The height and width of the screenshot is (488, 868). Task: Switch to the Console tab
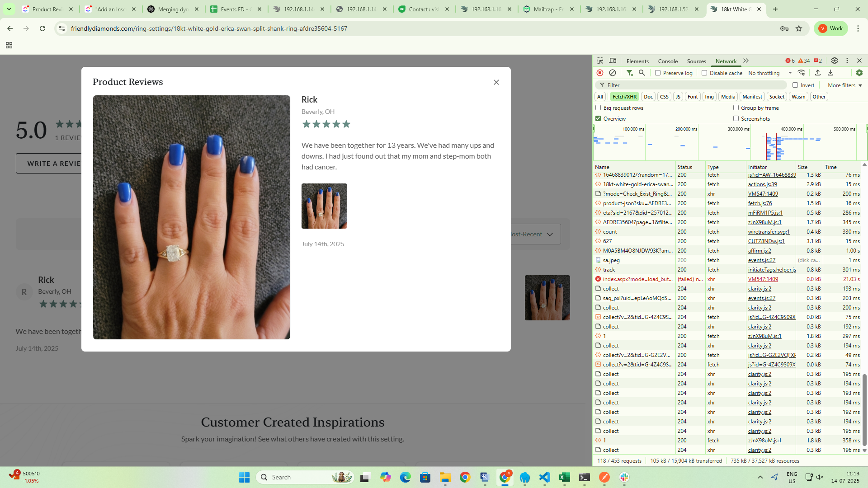point(668,61)
